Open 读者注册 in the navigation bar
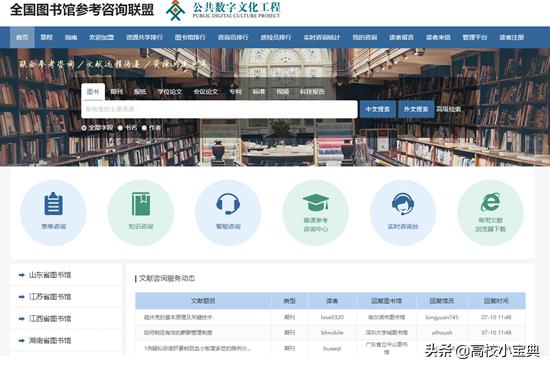This screenshot has height=368, width=550. point(511,37)
